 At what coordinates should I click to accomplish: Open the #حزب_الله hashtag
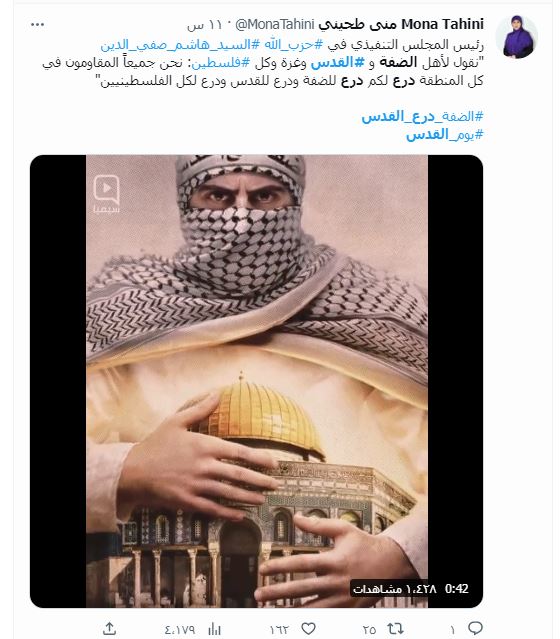(293, 44)
